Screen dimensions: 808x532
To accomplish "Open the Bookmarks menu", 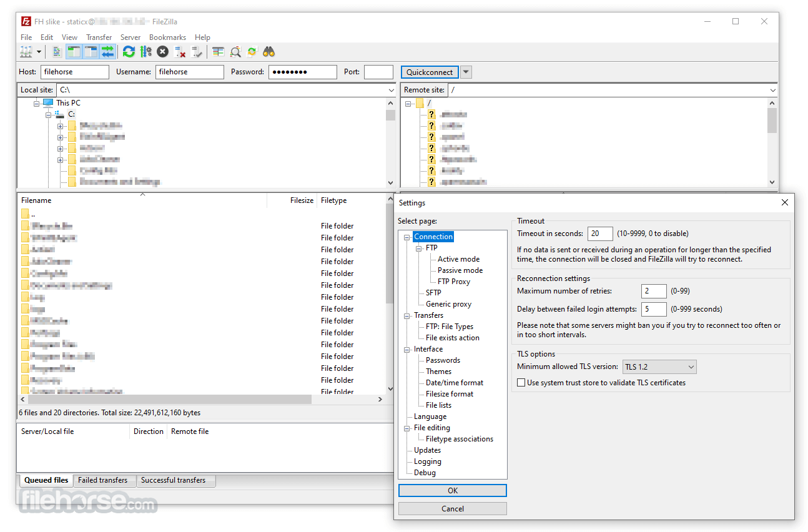I will pyautogui.click(x=168, y=37).
